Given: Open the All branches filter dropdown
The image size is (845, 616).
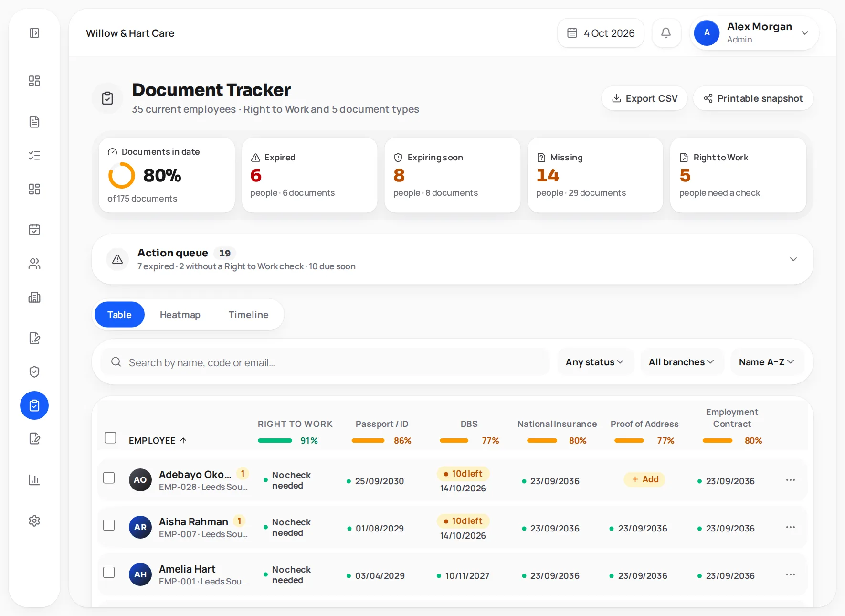Looking at the screenshot, I should coord(682,362).
